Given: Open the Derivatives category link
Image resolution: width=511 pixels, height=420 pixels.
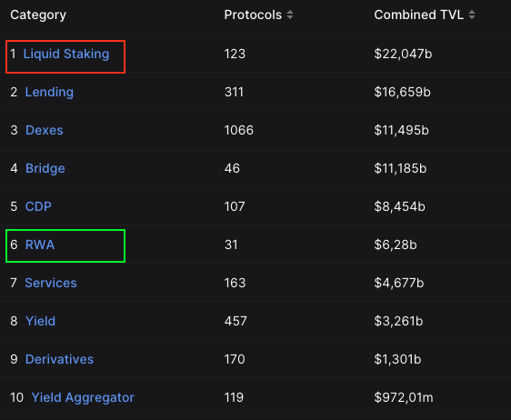Looking at the screenshot, I should click(x=59, y=359).
